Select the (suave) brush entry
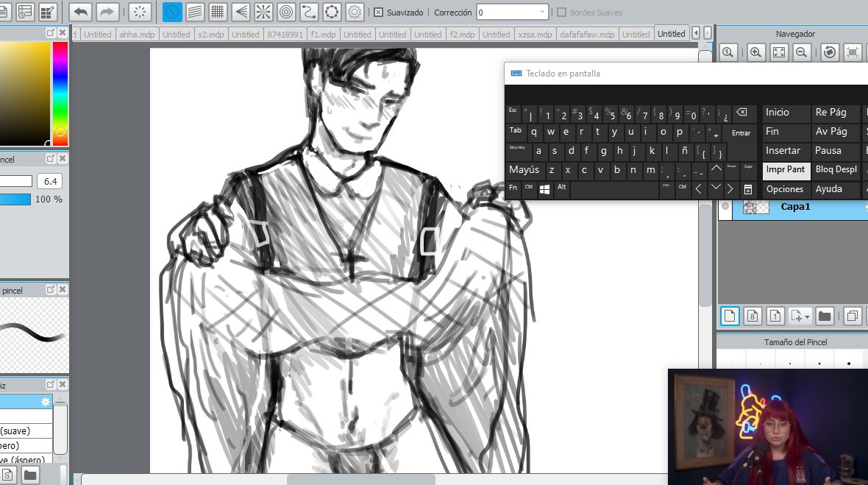 click(26, 431)
